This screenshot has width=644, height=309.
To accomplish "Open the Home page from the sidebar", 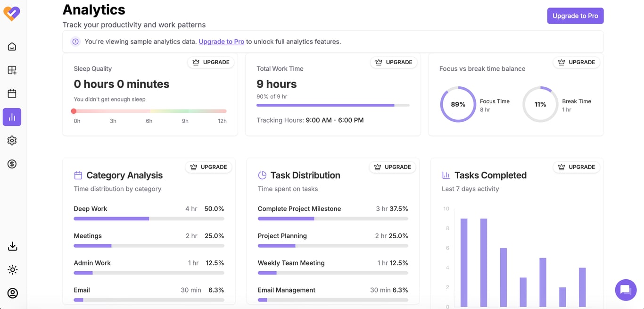I will pos(12,46).
